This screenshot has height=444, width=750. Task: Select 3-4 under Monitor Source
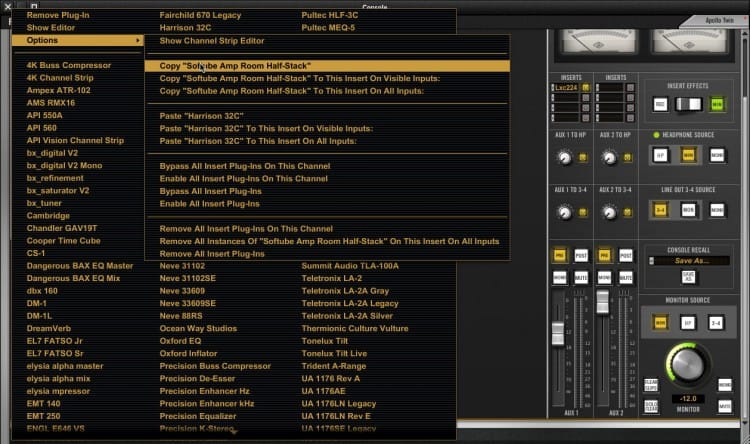(716, 323)
